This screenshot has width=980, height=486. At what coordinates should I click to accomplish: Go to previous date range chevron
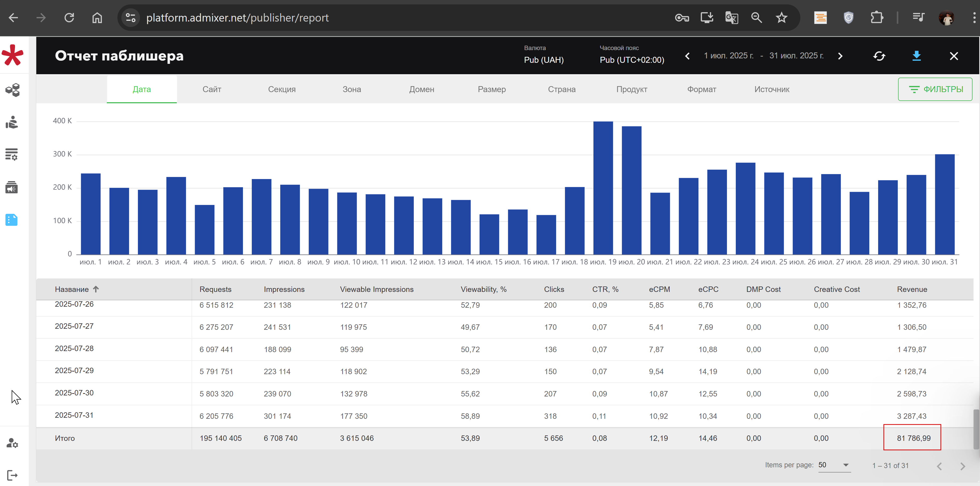[x=687, y=56]
